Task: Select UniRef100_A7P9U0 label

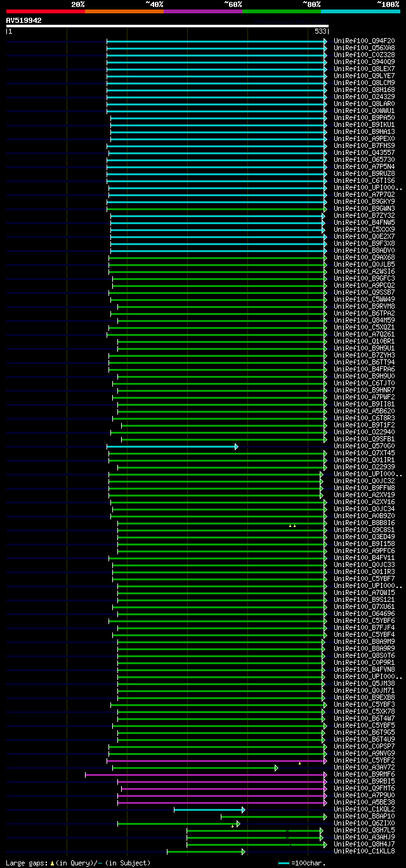Action: [x=364, y=795]
